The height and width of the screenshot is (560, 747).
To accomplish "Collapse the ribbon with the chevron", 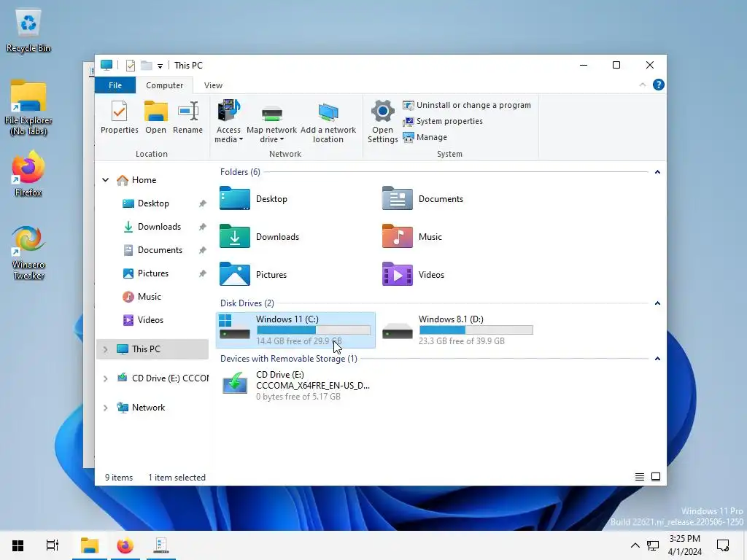I will tap(642, 85).
